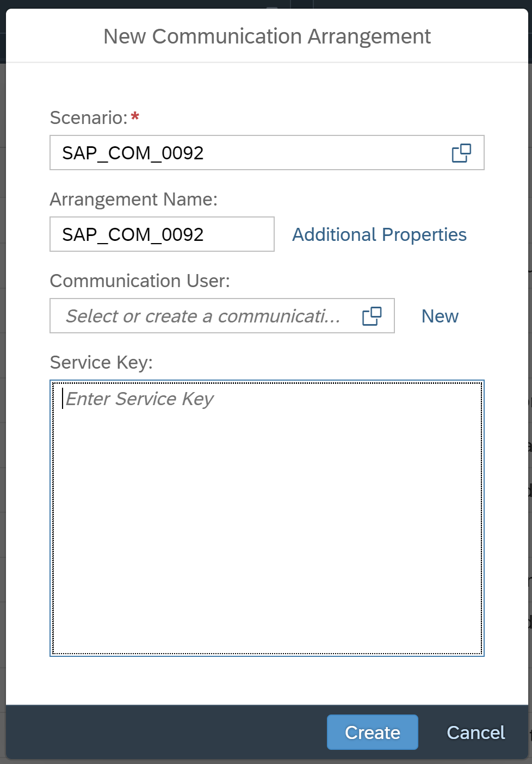Image resolution: width=532 pixels, height=764 pixels.
Task: Open the Additional Properties link
Action: 379,234
